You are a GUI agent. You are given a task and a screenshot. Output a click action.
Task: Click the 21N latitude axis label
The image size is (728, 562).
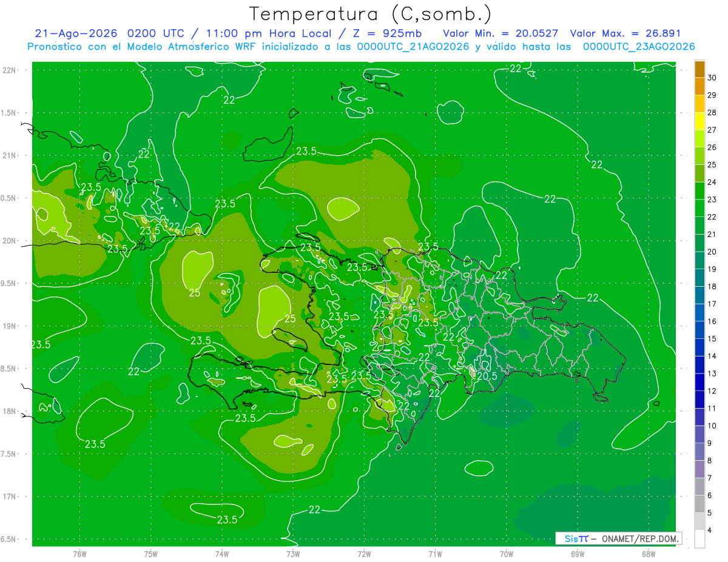[x=9, y=156]
